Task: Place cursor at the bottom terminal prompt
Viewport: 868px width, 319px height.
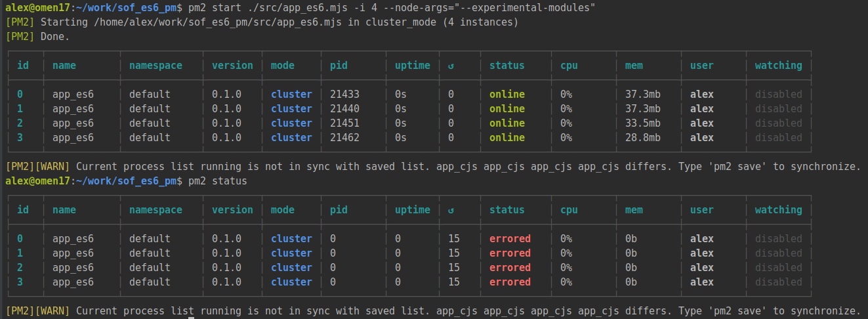Action: click(191, 316)
